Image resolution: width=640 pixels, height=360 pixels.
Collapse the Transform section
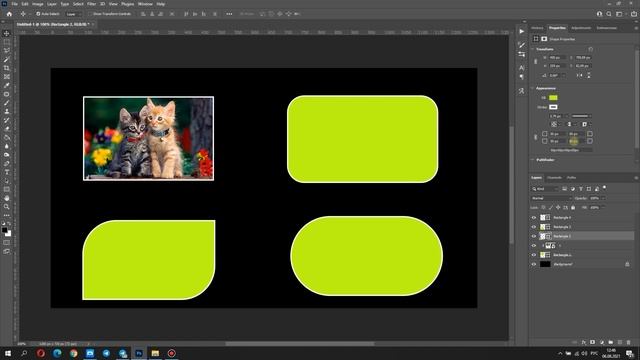[533, 49]
